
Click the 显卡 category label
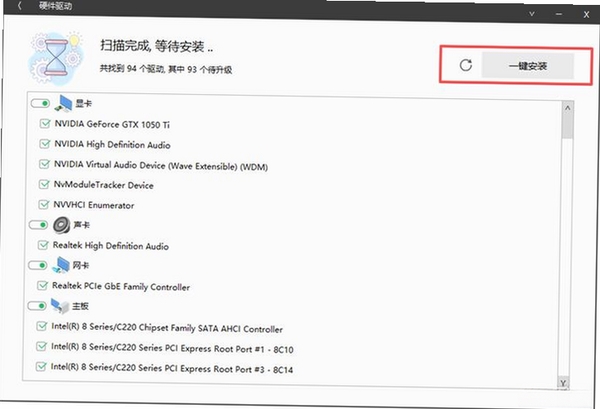[83, 103]
